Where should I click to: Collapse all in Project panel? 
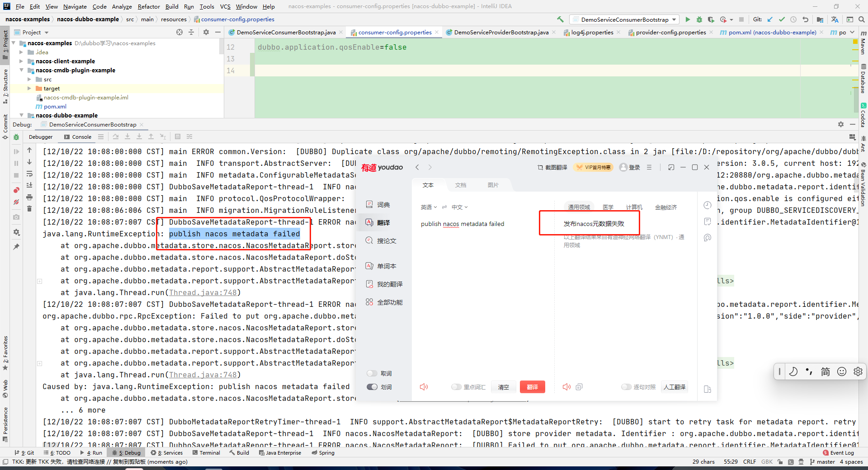tap(191, 32)
